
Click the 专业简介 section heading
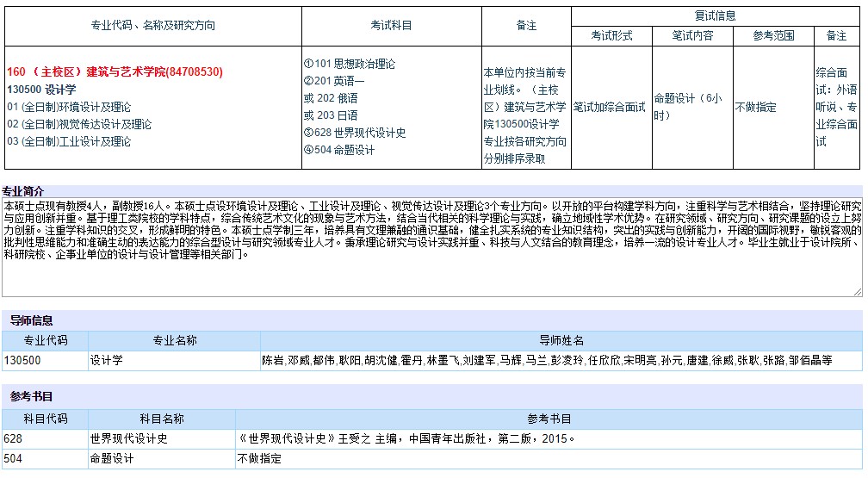click(x=24, y=191)
